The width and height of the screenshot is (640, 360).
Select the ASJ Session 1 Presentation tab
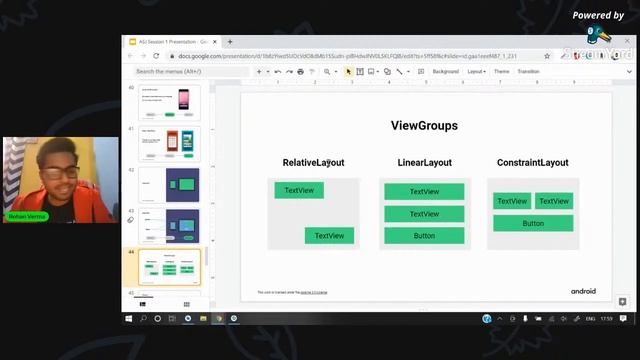pyautogui.click(x=173, y=42)
